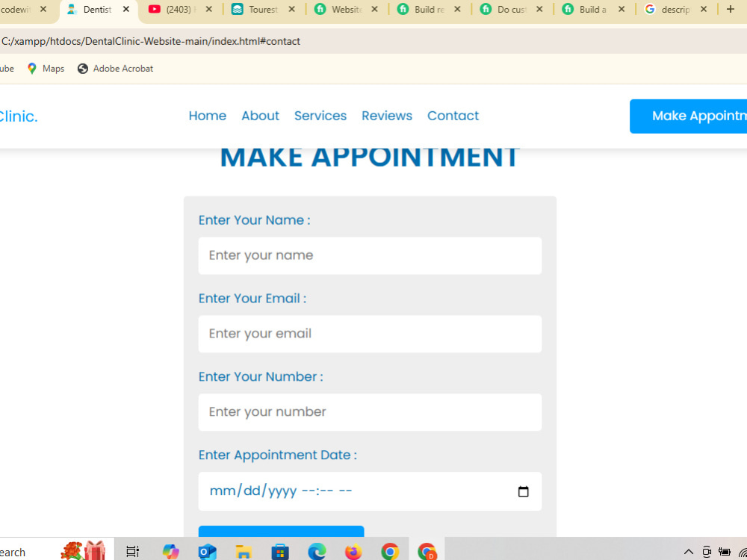Close the YouTube (2403) tab

pos(208,9)
